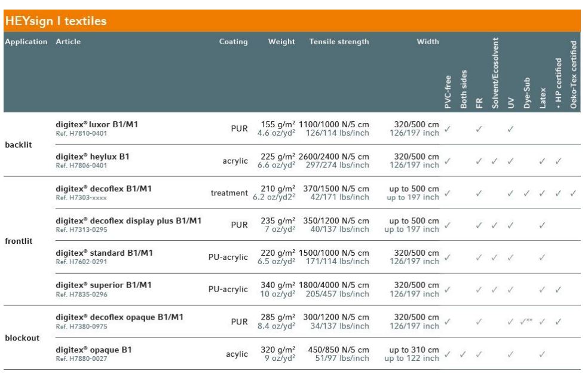Click article 'digitex standard B1/M1'
The image size is (588, 380).
tap(104, 253)
